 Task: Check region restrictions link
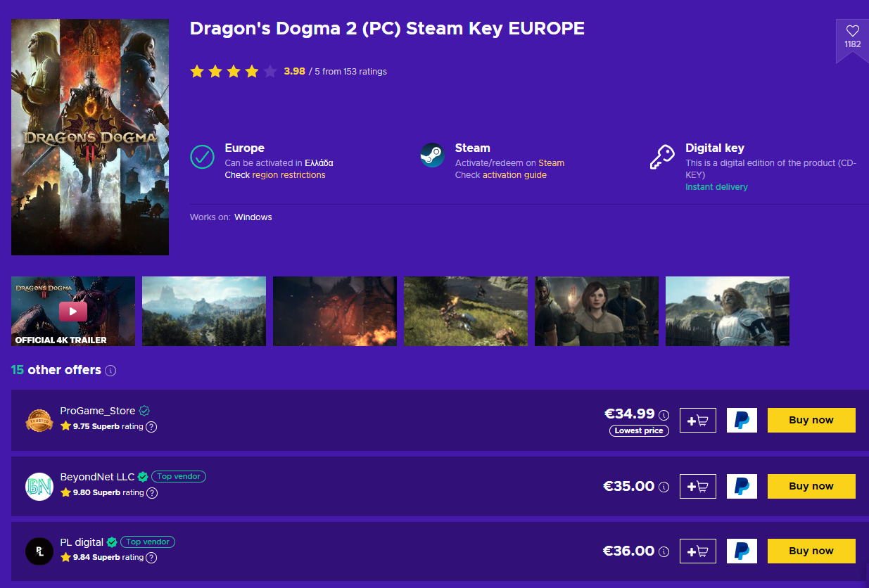288,175
